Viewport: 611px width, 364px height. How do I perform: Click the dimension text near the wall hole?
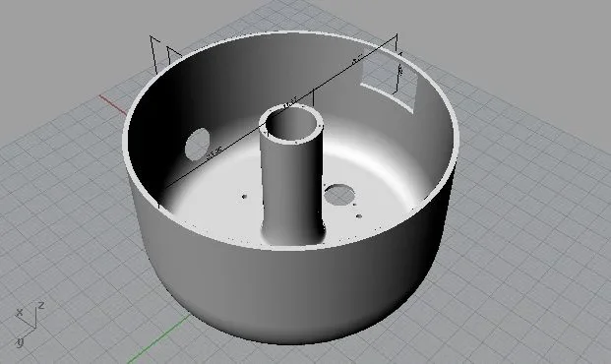tap(214, 152)
